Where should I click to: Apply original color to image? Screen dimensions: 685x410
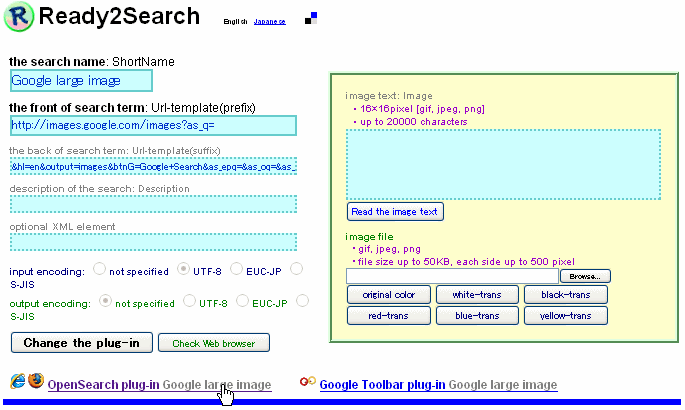click(389, 295)
